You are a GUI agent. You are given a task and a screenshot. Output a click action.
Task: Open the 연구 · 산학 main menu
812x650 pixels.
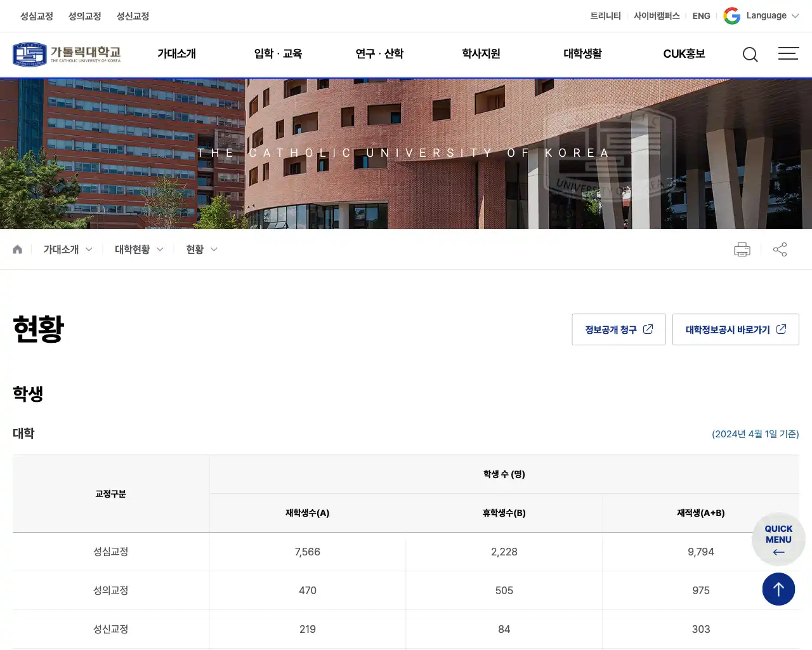click(x=379, y=54)
